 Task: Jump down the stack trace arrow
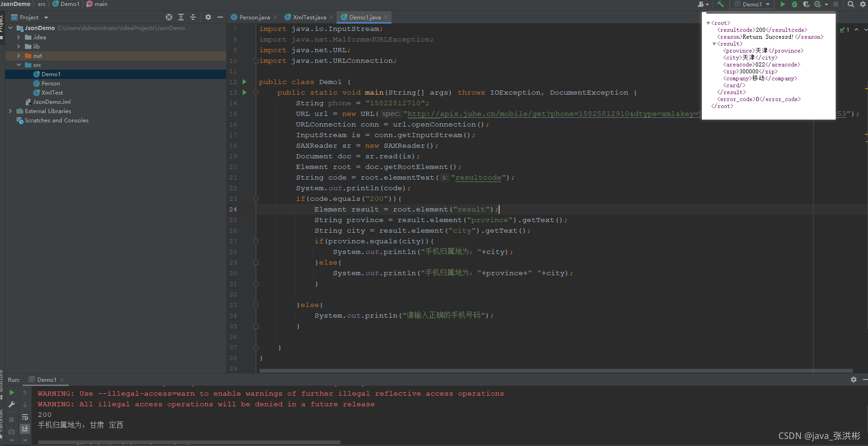click(25, 405)
